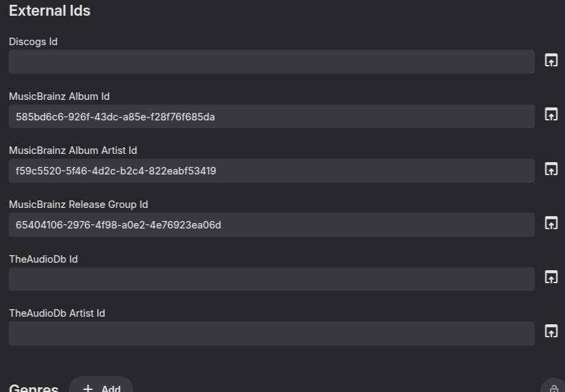
Task: Click the Album Artist Id value f59c5520
Action: tap(116, 171)
